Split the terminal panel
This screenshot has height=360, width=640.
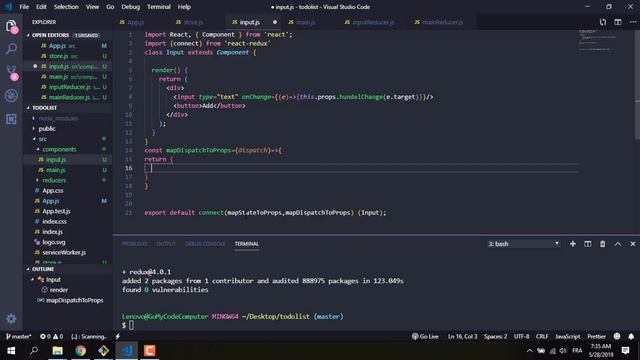coord(588,244)
